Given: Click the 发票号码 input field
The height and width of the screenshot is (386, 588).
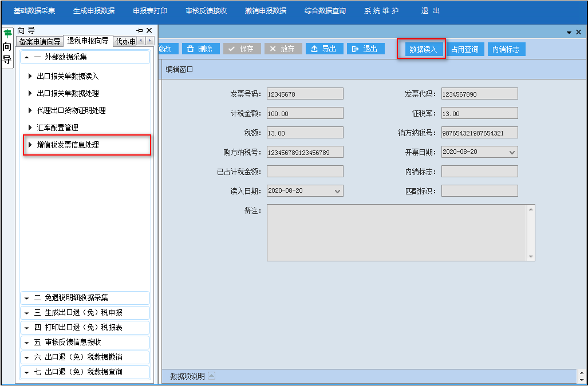Looking at the screenshot, I should point(305,94).
